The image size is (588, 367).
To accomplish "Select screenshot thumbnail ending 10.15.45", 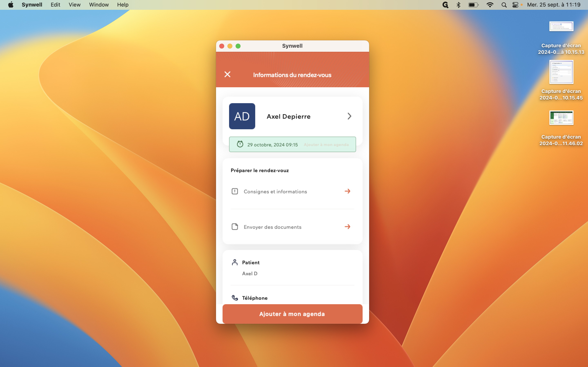I will point(561,72).
